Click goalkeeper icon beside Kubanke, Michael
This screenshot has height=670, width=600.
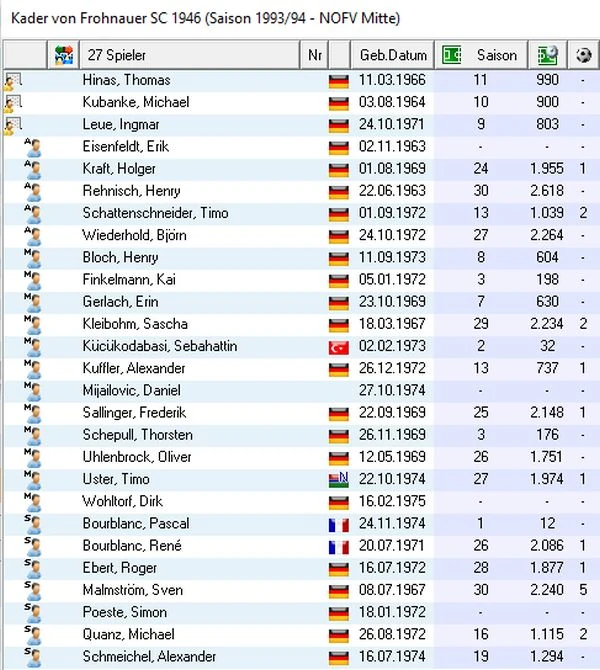click(12, 103)
